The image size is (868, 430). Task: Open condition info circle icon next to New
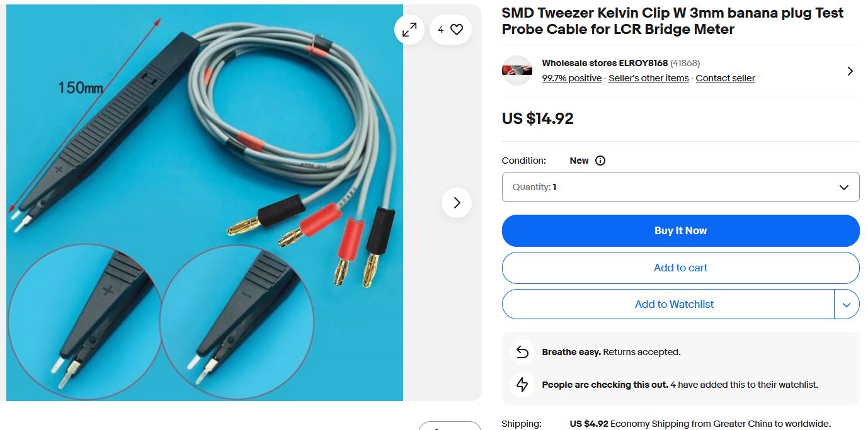click(x=600, y=161)
